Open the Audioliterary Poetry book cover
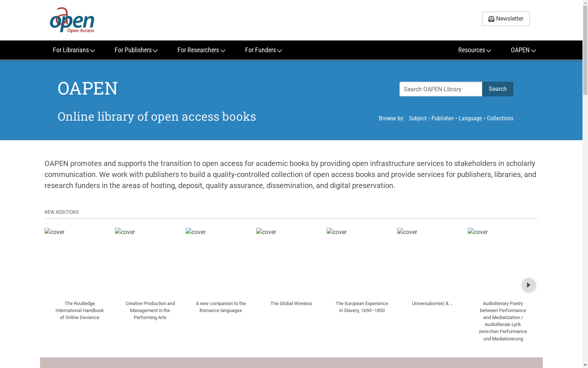Screen dimensions: 588x368 (478, 232)
